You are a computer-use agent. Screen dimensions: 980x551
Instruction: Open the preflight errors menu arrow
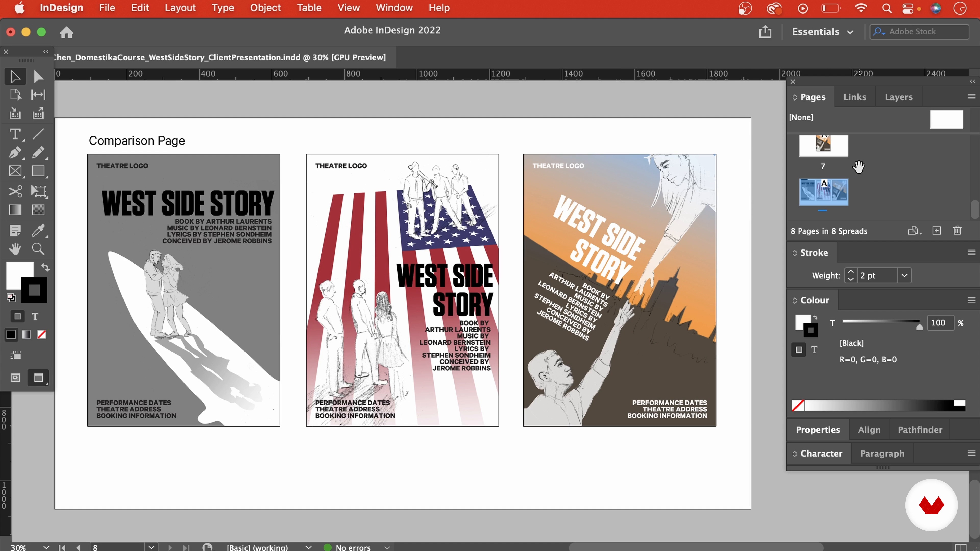387,547
